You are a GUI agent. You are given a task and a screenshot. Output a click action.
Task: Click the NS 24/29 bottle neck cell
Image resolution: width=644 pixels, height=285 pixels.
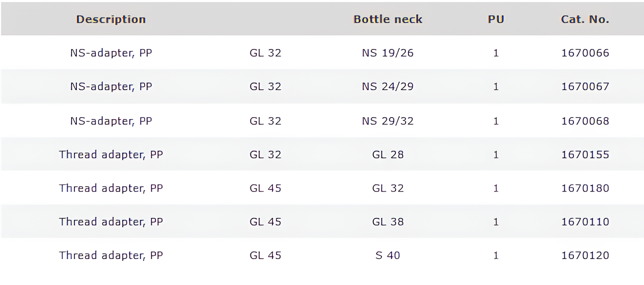click(x=388, y=86)
